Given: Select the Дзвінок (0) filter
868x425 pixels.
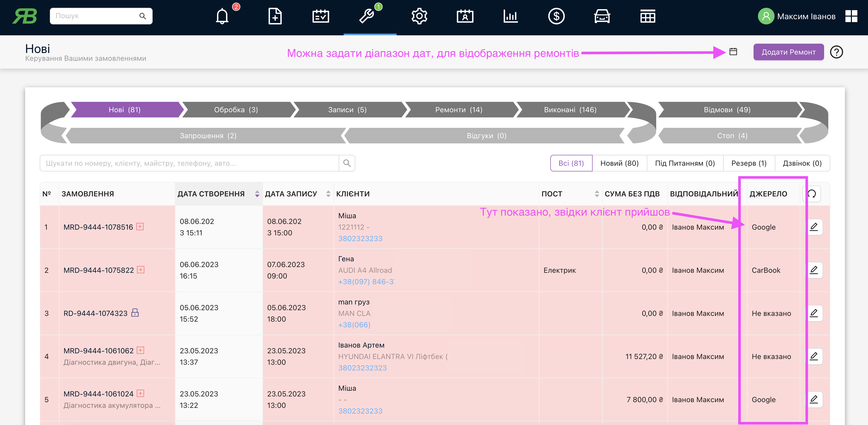Looking at the screenshot, I should [802, 163].
